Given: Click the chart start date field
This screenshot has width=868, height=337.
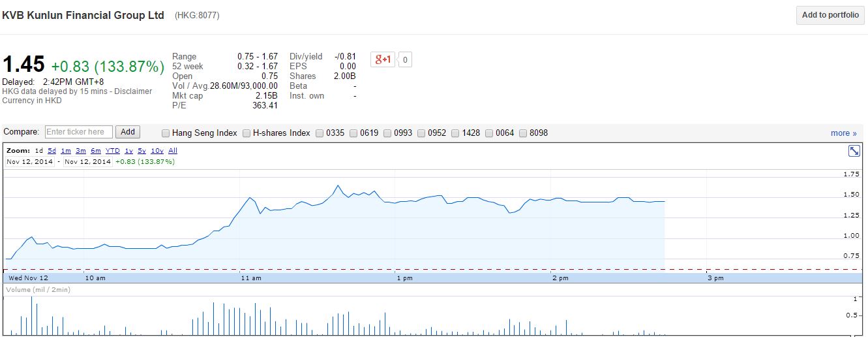Looking at the screenshot, I should coord(31,161).
